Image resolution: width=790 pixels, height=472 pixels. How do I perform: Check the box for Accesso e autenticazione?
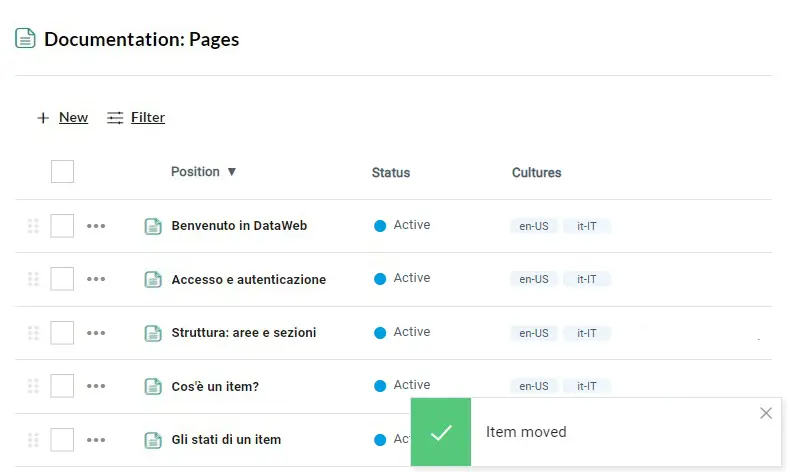point(62,279)
